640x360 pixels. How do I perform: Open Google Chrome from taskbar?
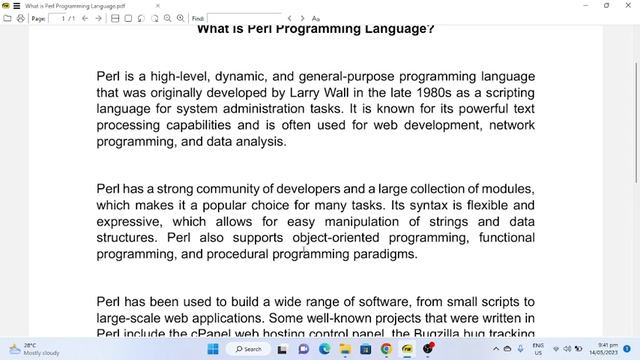pos(386,349)
